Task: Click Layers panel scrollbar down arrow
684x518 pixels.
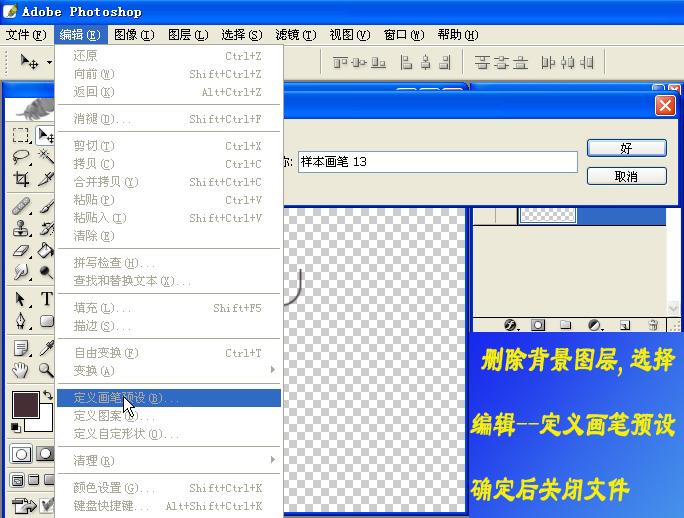Action: pyautogui.click(x=673, y=309)
